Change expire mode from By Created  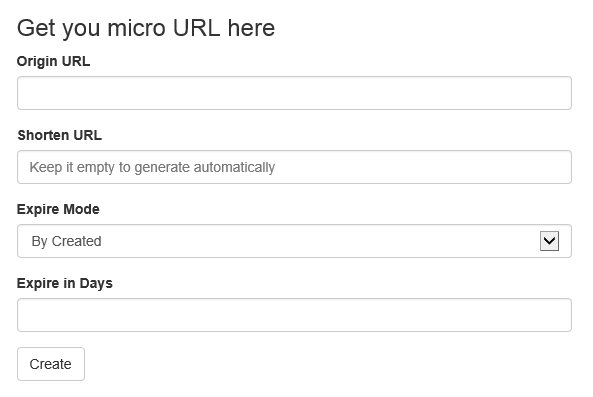pyautogui.click(x=294, y=241)
